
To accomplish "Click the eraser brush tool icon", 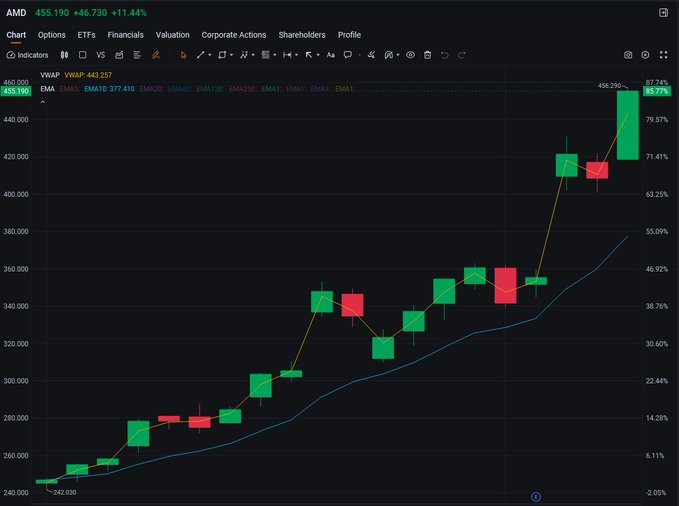I will (372, 55).
